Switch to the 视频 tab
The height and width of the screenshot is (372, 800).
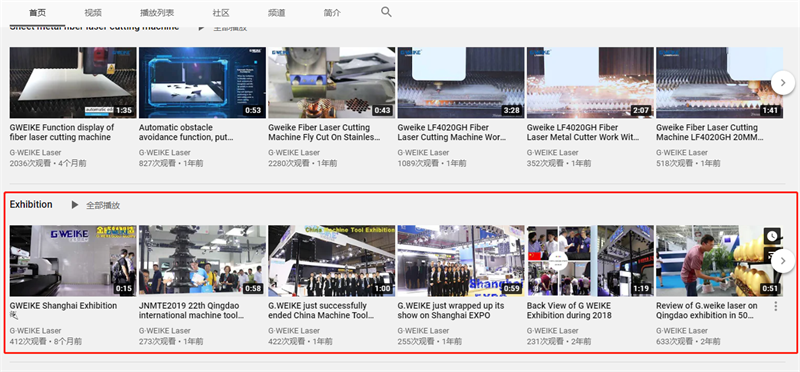(x=93, y=13)
